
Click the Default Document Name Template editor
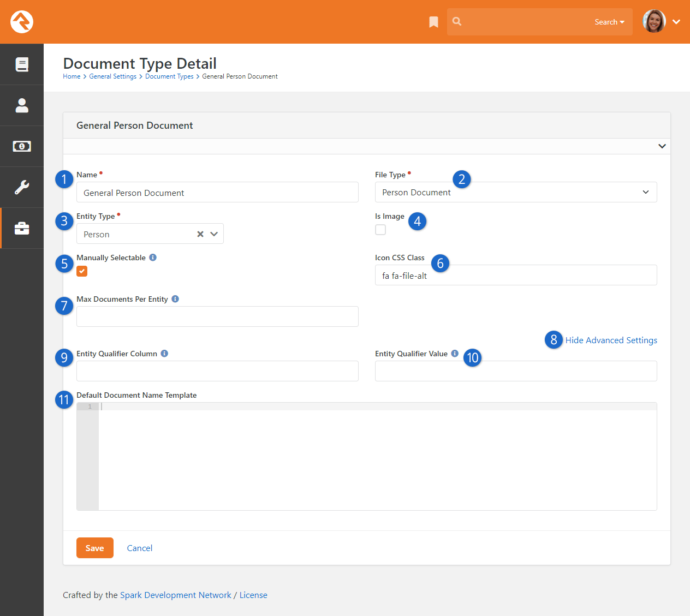pos(367,457)
